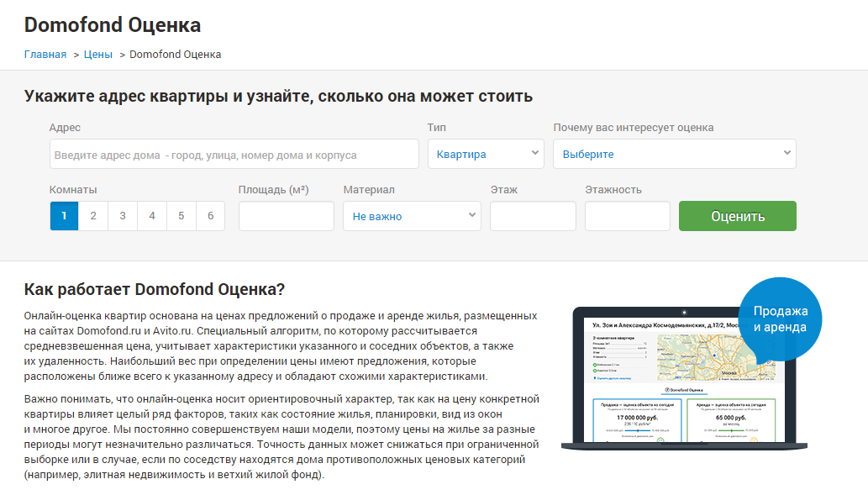The width and height of the screenshot is (868, 495).
Task: Click the Тип field label
Action: tap(436, 128)
